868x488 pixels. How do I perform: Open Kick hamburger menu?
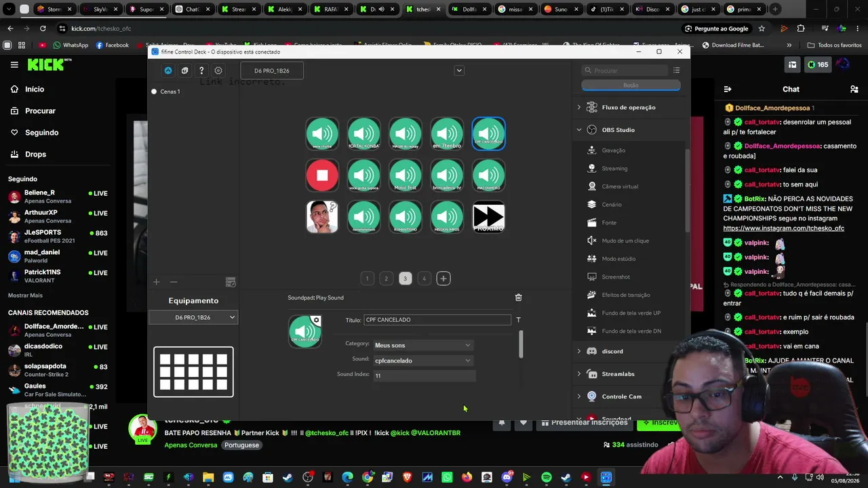click(x=14, y=64)
